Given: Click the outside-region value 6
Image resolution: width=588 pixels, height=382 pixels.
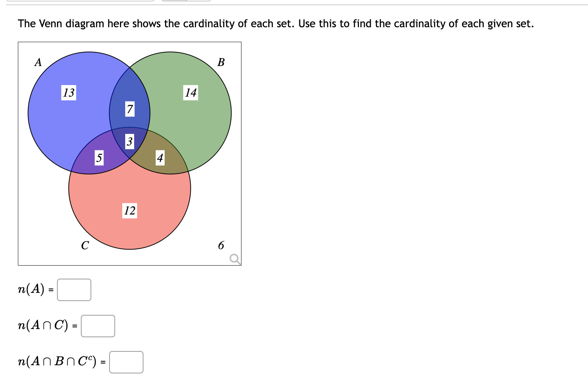Looking at the screenshot, I should click(x=221, y=245).
